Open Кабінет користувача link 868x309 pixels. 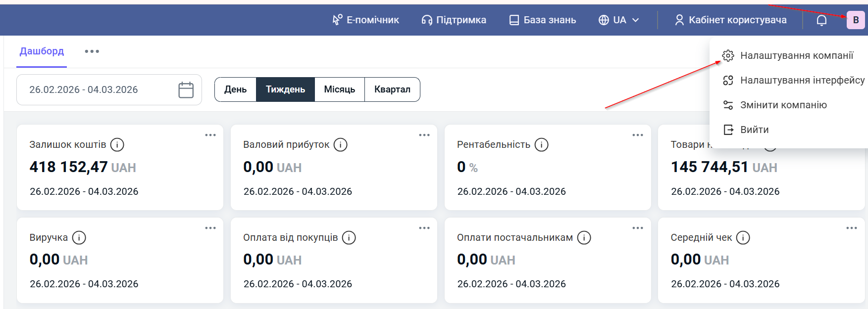click(730, 20)
